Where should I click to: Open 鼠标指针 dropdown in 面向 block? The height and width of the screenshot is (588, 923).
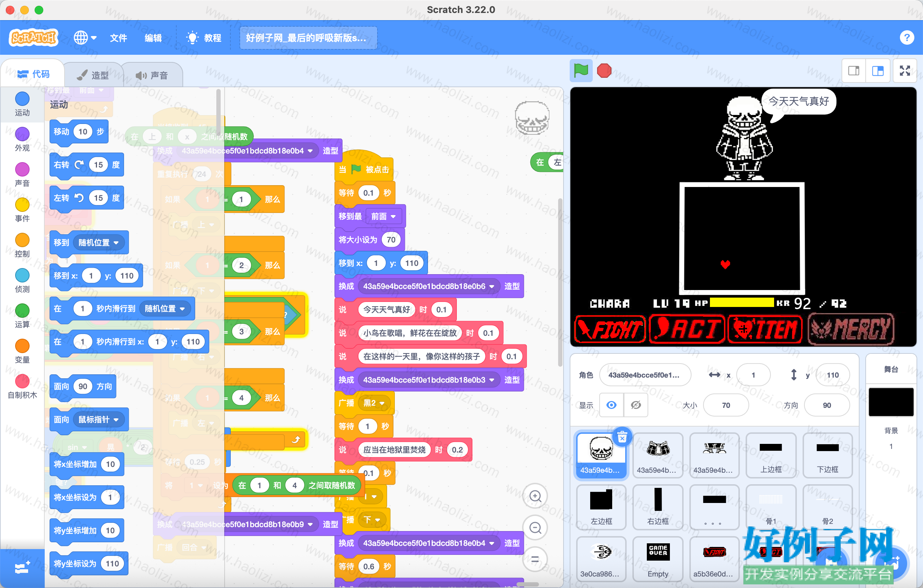click(99, 420)
